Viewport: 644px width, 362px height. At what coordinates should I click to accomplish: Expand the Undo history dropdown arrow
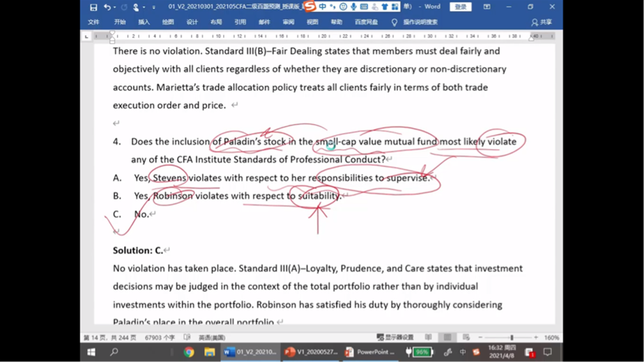(x=115, y=7)
